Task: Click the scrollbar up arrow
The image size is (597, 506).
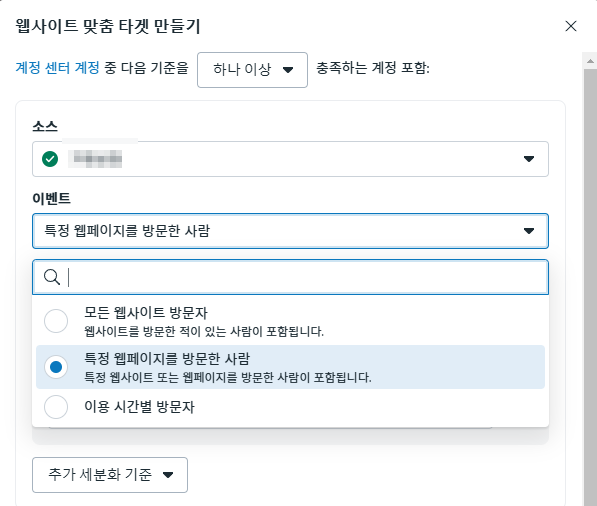Action: click(590, 61)
